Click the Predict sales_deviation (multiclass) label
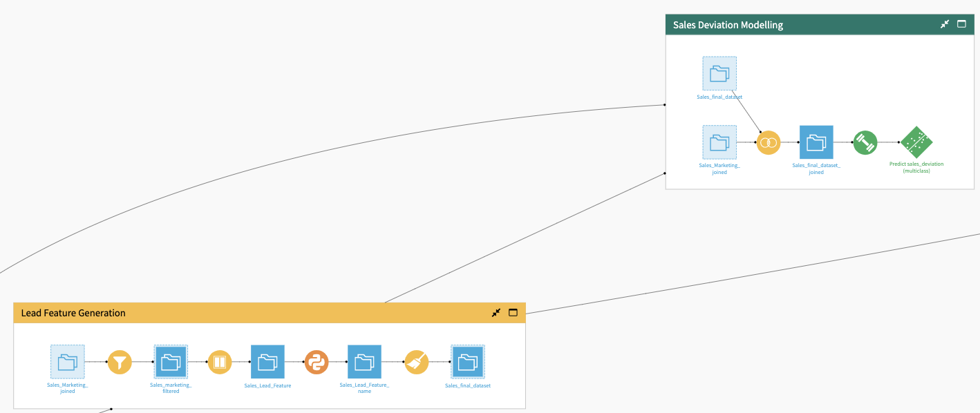 pyautogui.click(x=916, y=167)
